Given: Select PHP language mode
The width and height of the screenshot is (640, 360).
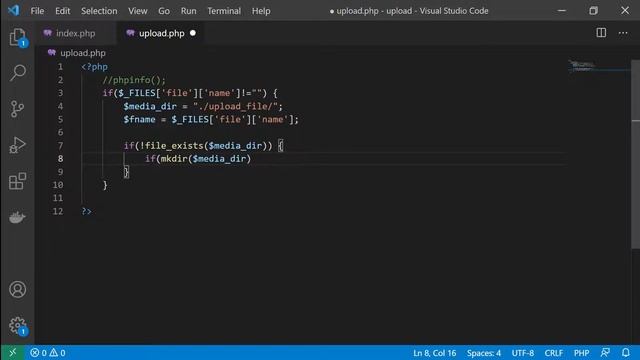Looking at the screenshot, I should pos(581,353).
